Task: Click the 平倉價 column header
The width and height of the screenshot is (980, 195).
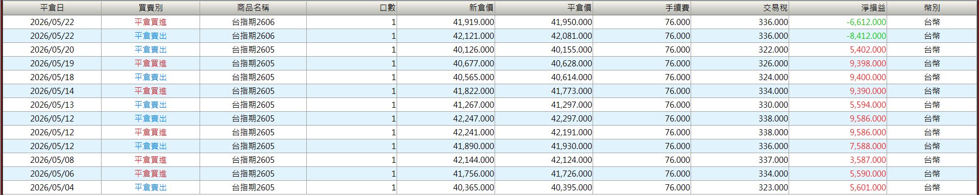Action: (544, 8)
